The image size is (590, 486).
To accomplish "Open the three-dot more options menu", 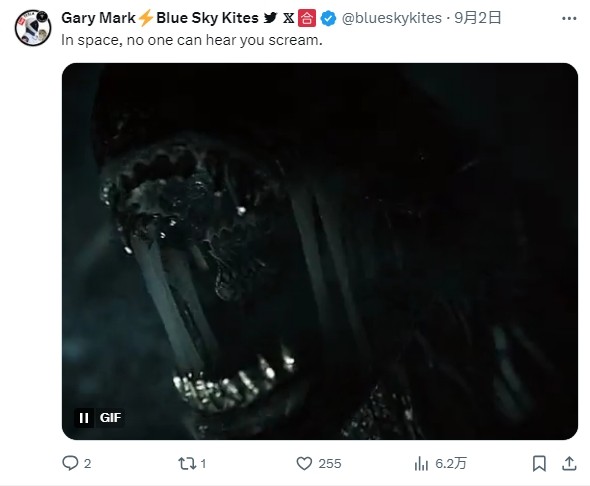I will point(569,18).
